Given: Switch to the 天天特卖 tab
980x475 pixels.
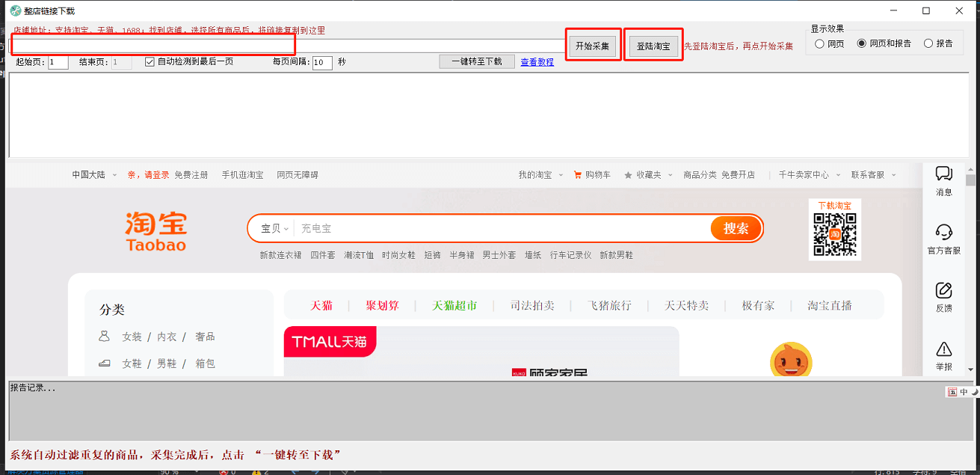Looking at the screenshot, I should point(687,305).
